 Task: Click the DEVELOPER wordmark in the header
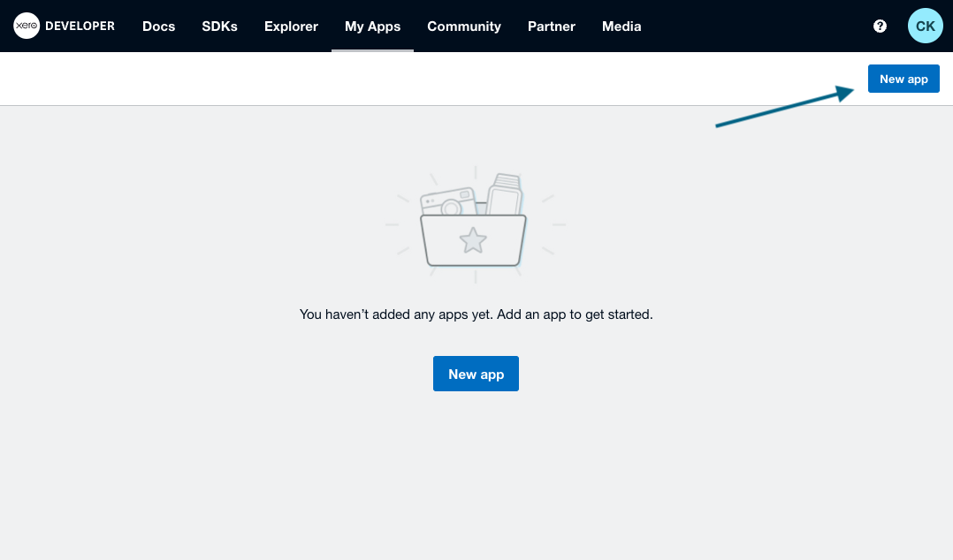pyautogui.click(x=80, y=26)
